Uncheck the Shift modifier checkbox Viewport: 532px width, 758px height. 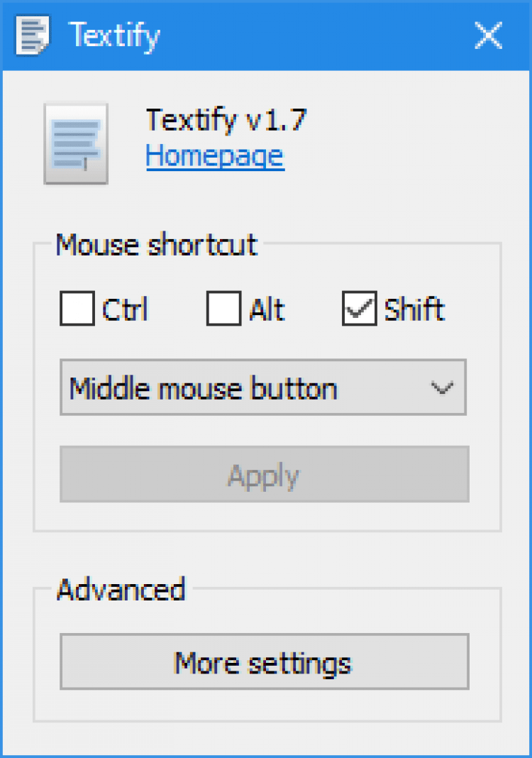coord(360,309)
